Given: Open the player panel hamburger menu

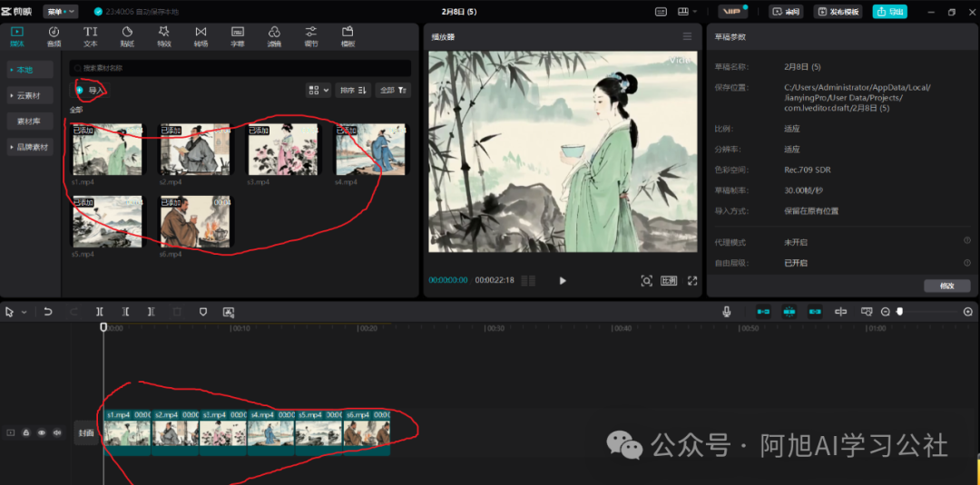Looking at the screenshot, I should click(688, 37).
